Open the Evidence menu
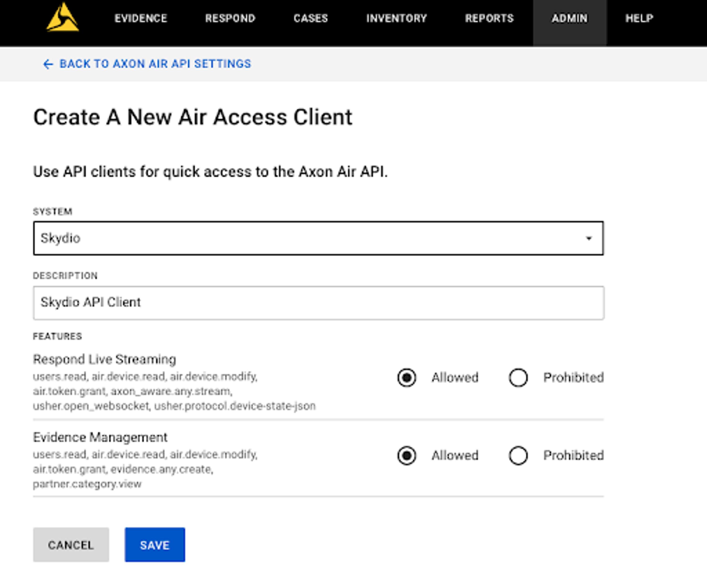The image size is (707, 588). click(x=141, y=18)
